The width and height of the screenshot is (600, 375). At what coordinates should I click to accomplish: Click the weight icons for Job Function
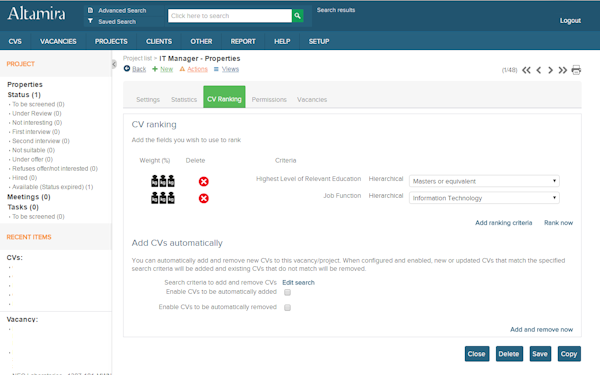(x=163, y=197)
